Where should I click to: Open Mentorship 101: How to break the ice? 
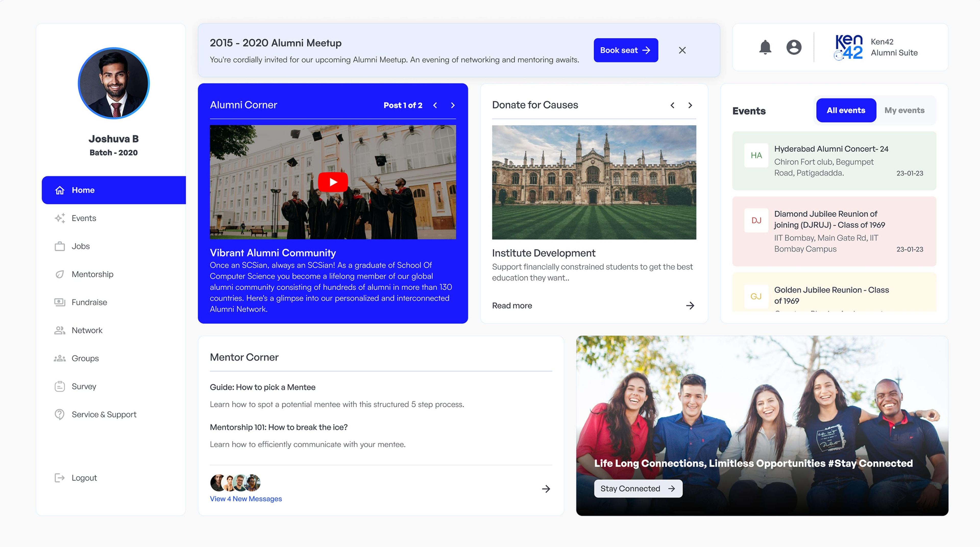pyautogui.click(x=278, y=427)
